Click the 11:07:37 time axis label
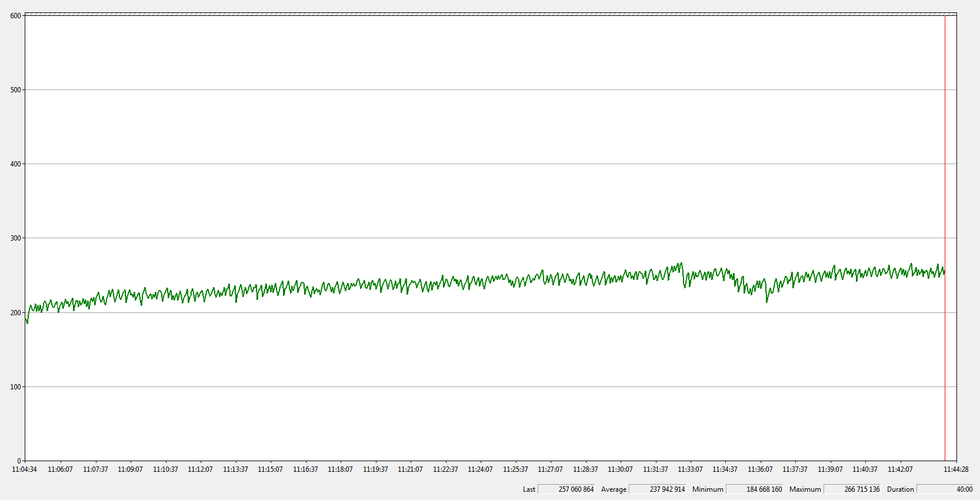 95,469
